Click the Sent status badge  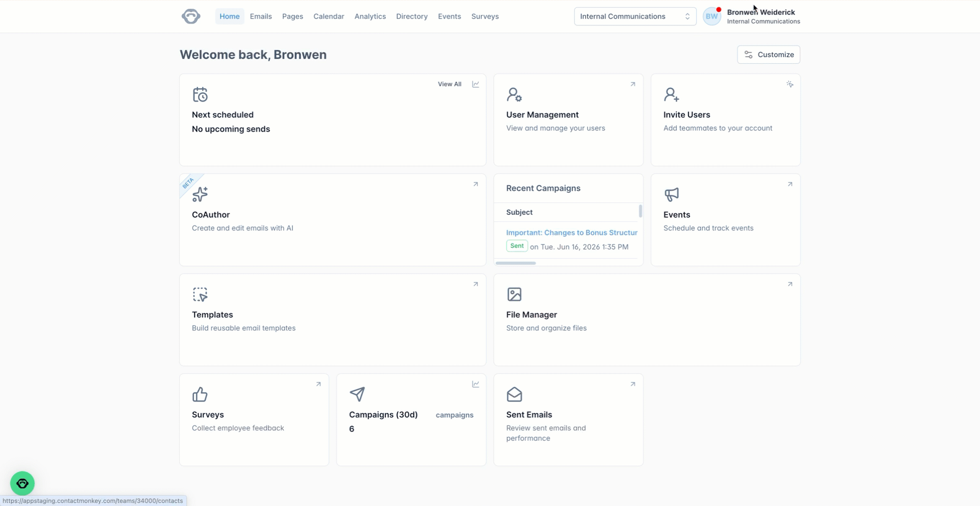pos(517,246)
